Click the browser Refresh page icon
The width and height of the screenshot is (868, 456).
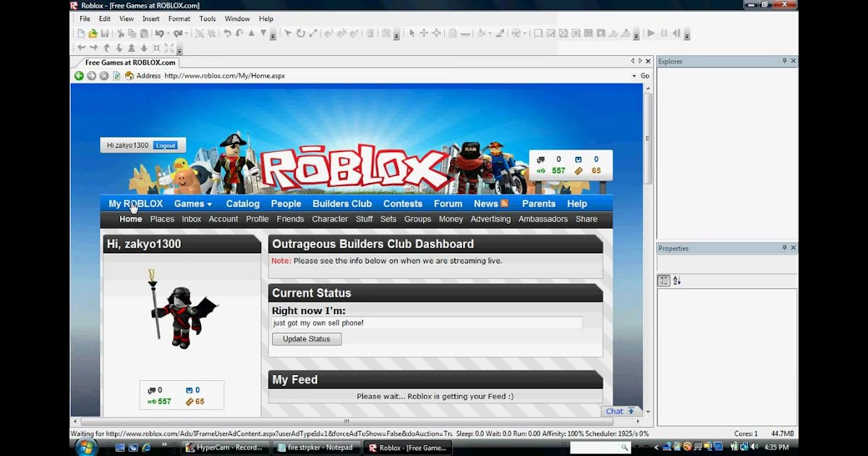(x=116, y=75)
